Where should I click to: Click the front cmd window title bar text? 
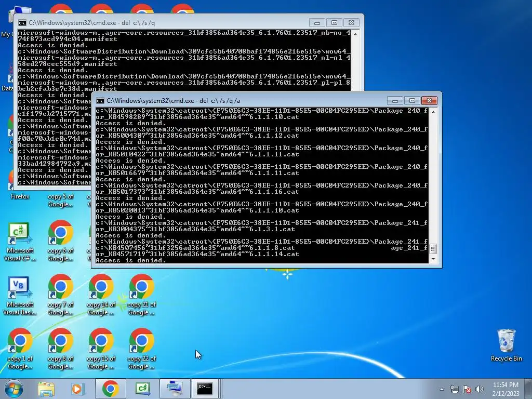[x=173, y=101]
